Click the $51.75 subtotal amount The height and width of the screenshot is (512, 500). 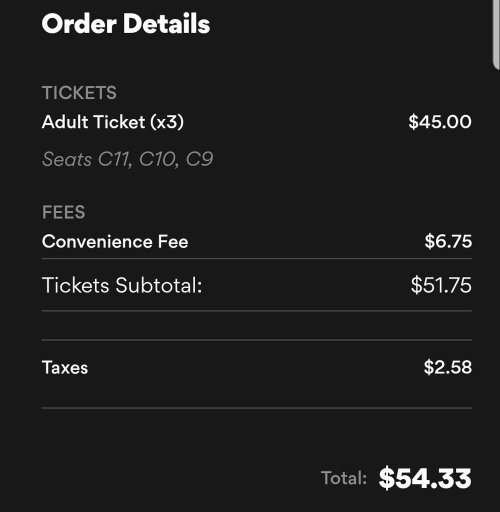point(441,285)
